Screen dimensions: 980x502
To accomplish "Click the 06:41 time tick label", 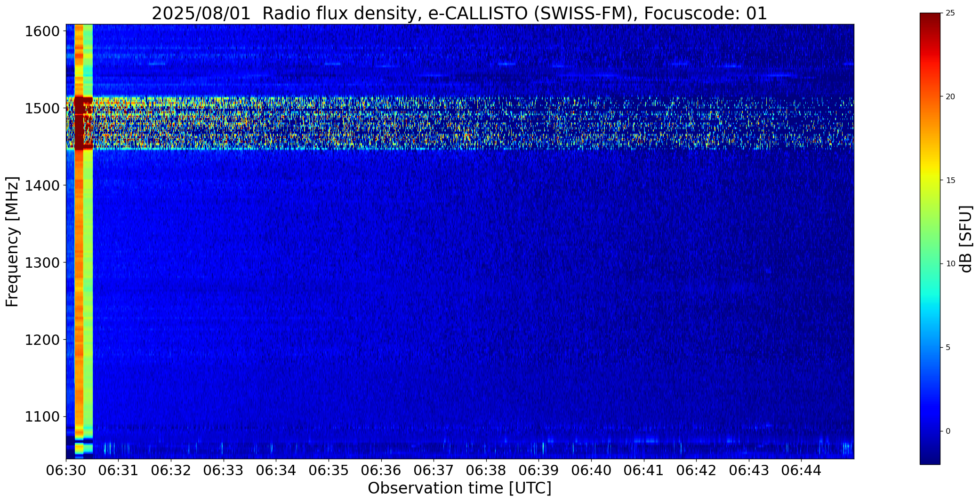I will tap(644, 470).
